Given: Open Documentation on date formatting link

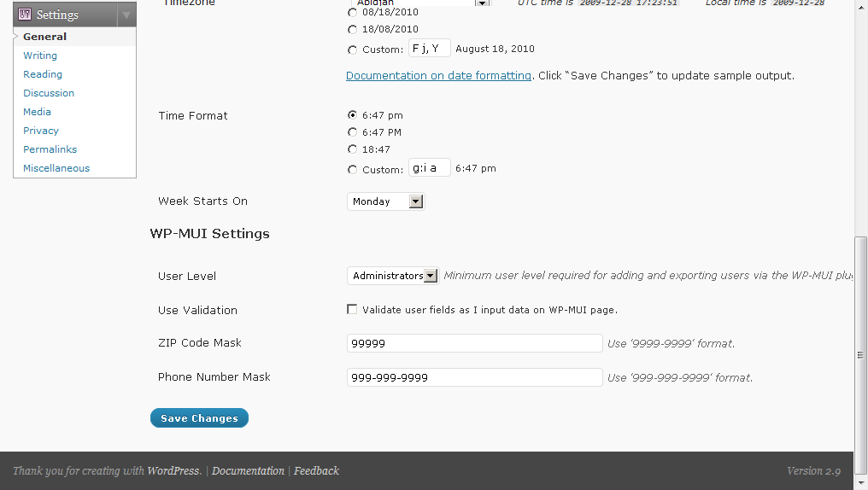Looking at the screenshot, I should click(x=438, y=75).
